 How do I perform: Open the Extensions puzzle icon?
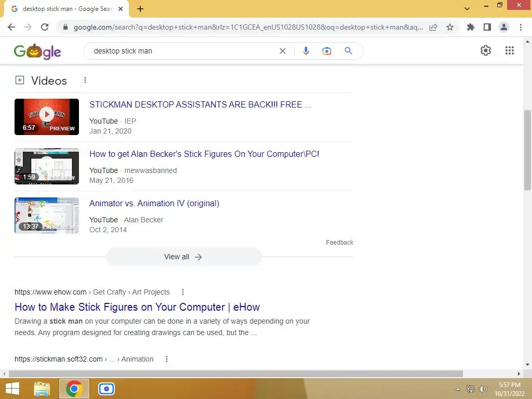pos(470,27)
